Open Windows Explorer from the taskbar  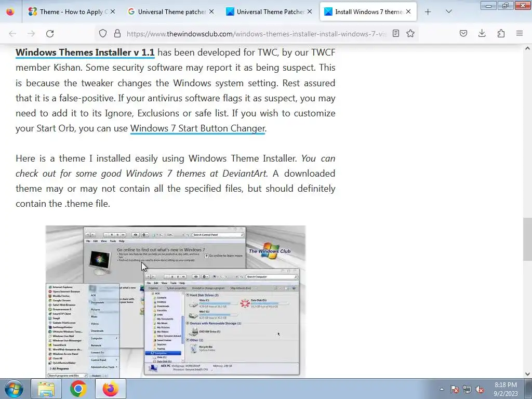point(46,389)
